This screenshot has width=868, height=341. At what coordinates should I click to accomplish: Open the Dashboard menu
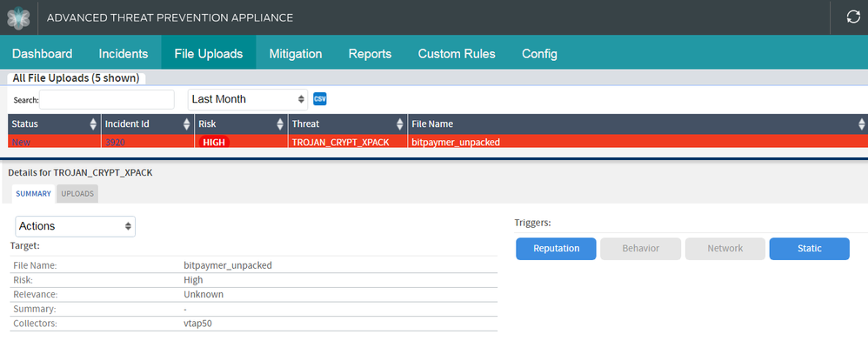42,54
